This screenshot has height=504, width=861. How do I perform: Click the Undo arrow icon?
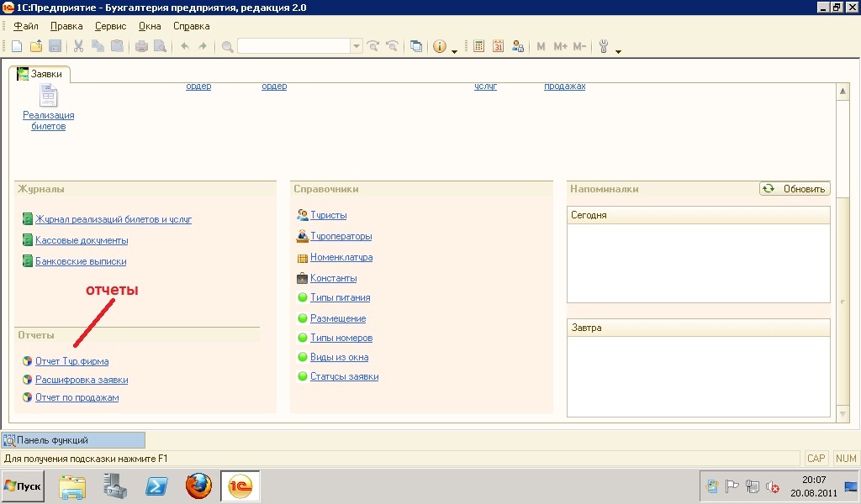click(x=185, y=46)
